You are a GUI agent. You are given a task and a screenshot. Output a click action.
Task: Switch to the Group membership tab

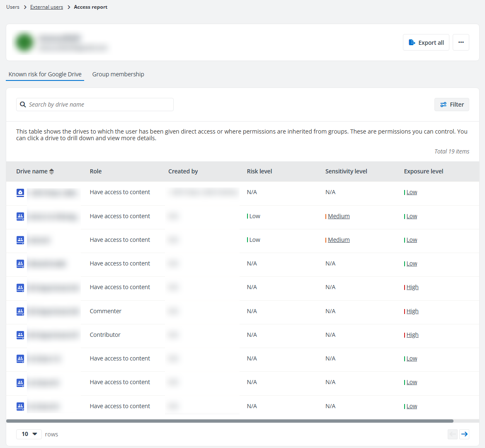(x=118, y=74)
